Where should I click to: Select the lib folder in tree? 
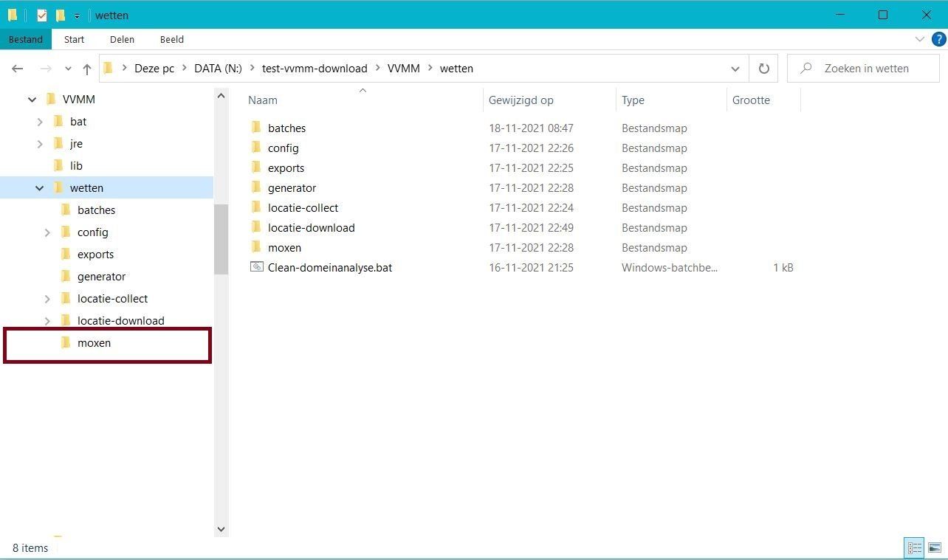76,165
